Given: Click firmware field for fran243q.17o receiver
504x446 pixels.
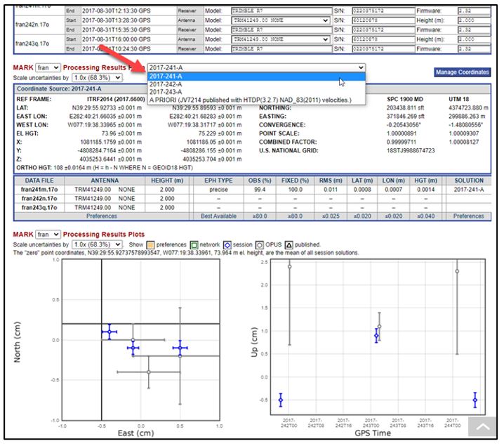Looking at the screenshot, I should click(474, 49).
